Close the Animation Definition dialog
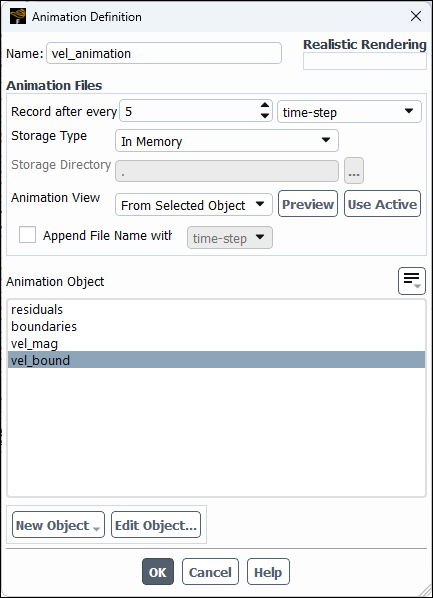433x598 pixels. (x=416, y=16)
